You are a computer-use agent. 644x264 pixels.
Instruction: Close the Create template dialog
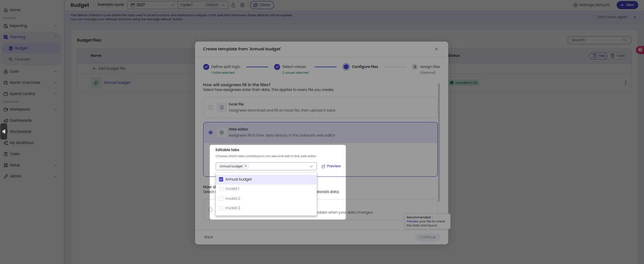pyautogui.click(x=436, y=49)
